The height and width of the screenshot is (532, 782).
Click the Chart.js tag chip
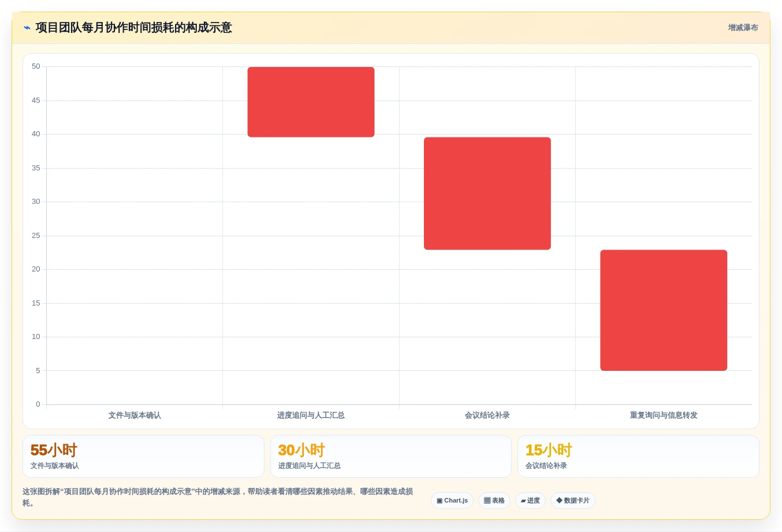[452, 501]
